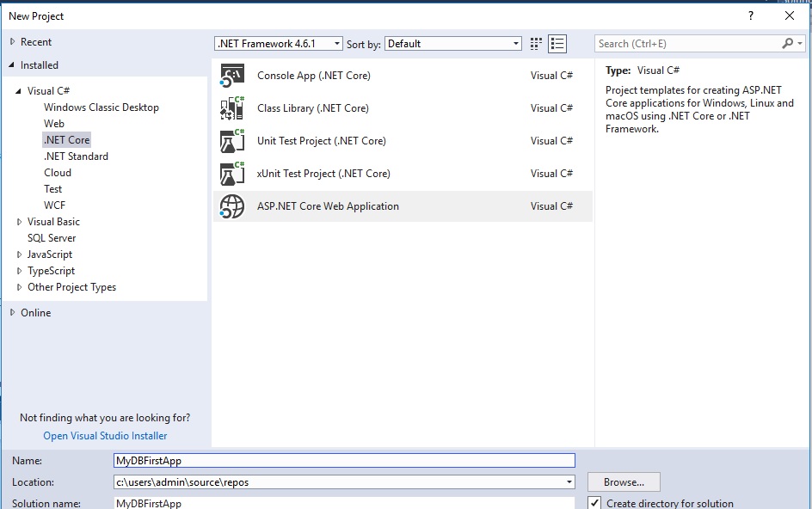
Task: Select the Class Library (.NET Core) template icon
Action: (x=232, y=107)
